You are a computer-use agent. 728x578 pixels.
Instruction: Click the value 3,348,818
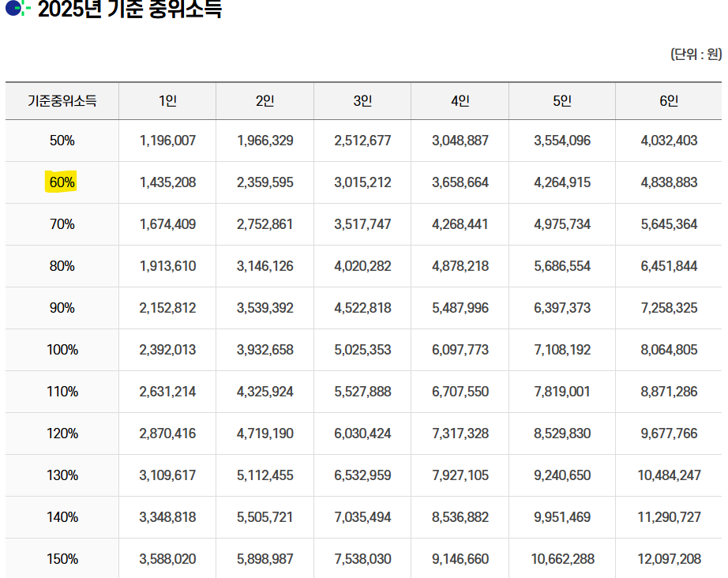(167, 516)
